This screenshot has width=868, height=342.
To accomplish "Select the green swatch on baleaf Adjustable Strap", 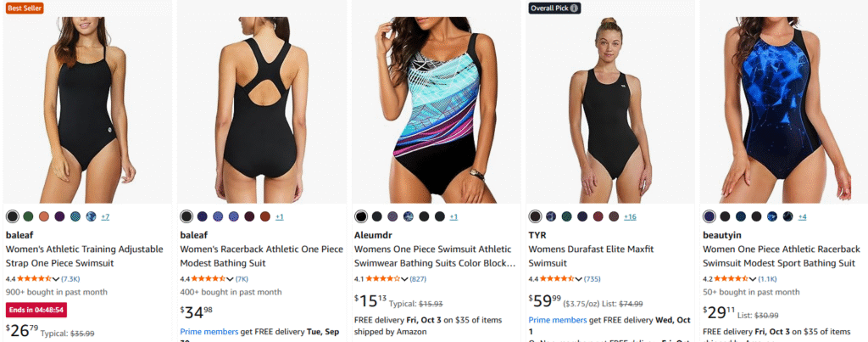I will [x=28, y=216].
